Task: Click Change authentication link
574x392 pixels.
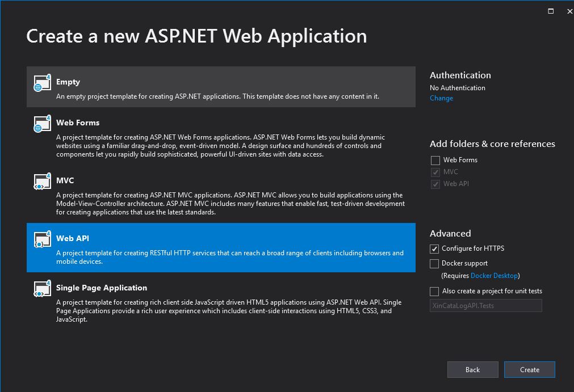Action: 442,98
